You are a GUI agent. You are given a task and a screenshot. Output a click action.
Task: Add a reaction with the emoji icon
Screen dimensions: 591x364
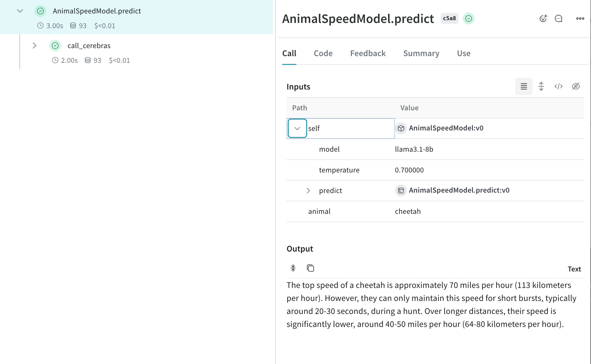tap(543, 19)
